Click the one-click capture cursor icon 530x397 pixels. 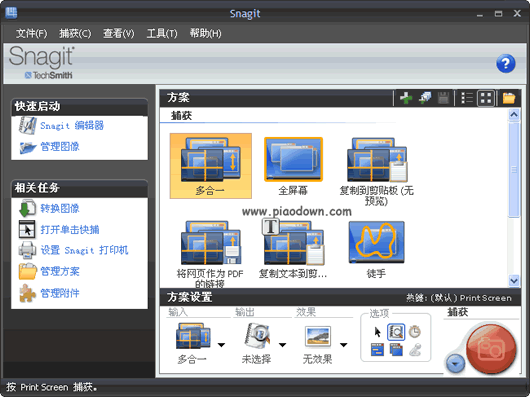tap(27, 229)
